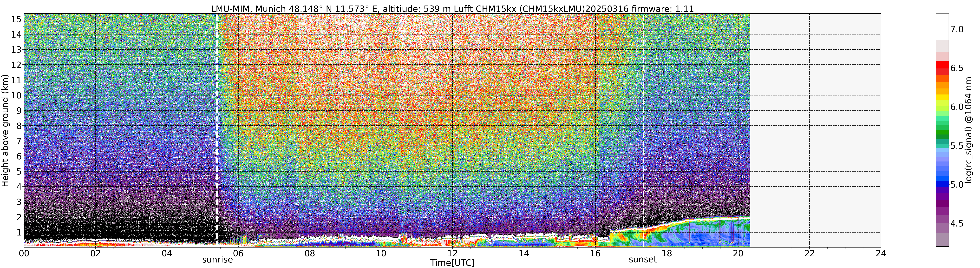Click the time-axis tick label 20
The width and height of the screenshot is (980, 268).
(x=738, y=253)
